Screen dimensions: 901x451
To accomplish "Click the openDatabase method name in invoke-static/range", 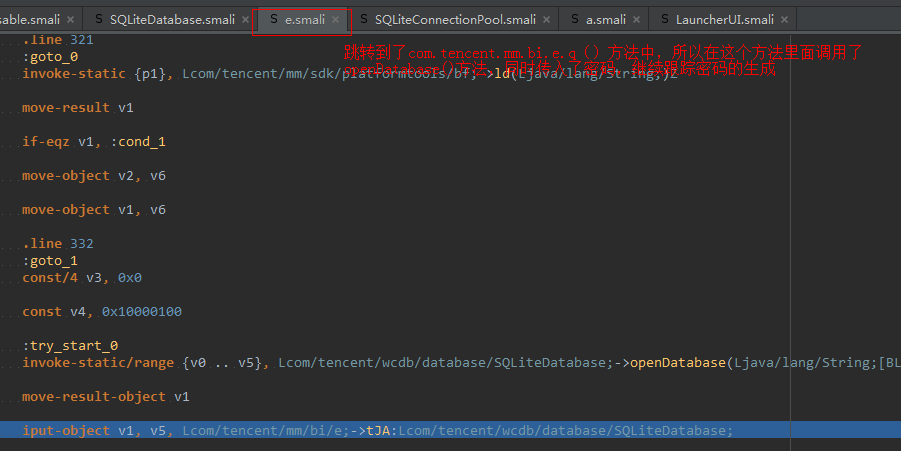I will pos(678,363).
